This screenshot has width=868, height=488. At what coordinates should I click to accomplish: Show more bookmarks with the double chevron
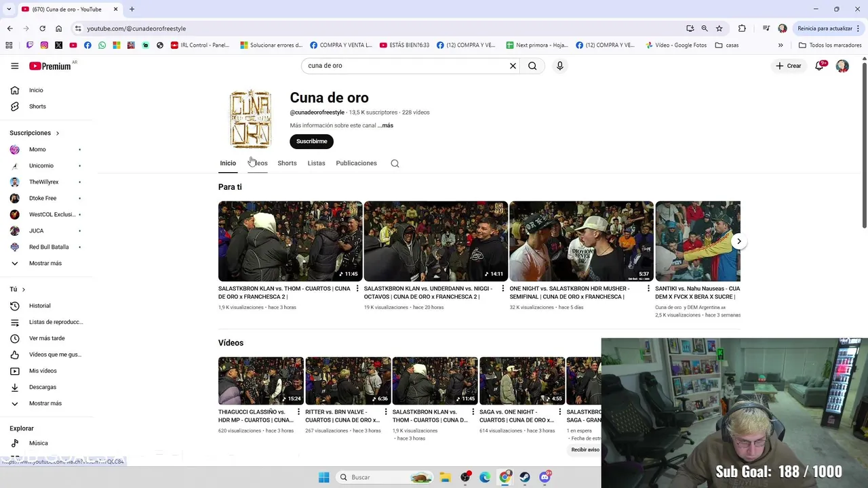[781, 45]
